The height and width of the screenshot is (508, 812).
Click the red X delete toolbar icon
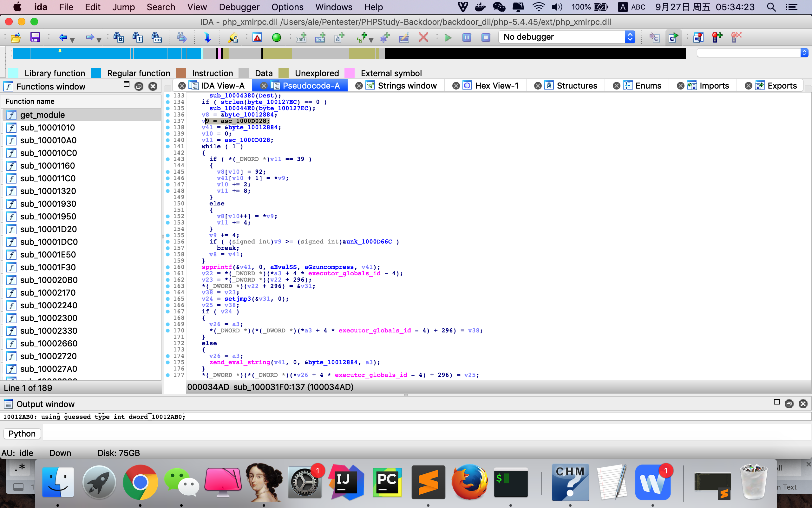(423, 37)
